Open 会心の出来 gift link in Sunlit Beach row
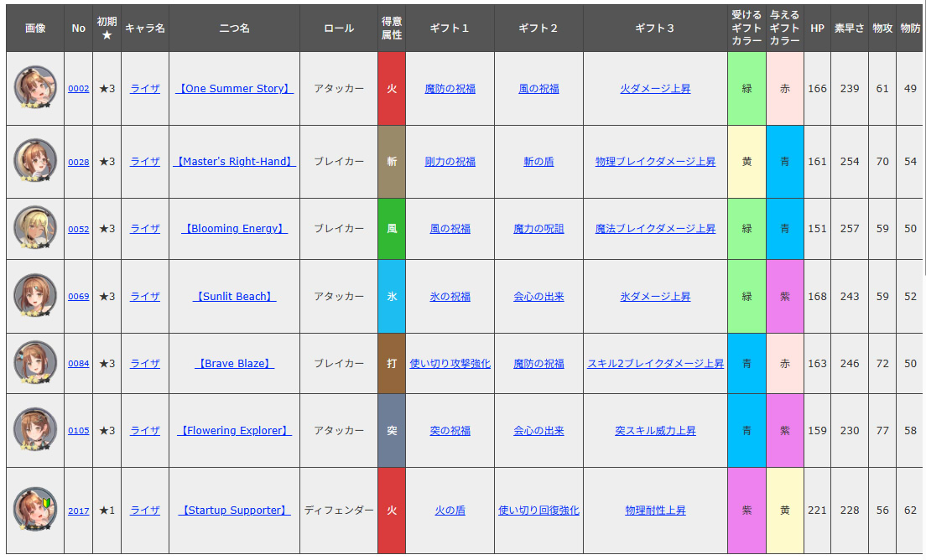This screenshot has height=560, width=926. pos(538,296)
